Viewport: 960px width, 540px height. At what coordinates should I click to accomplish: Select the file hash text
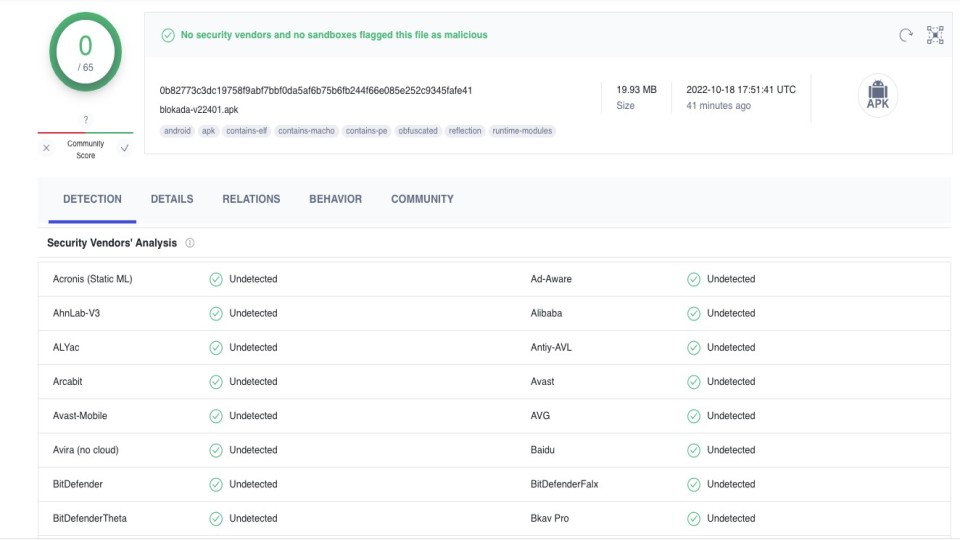316,91
